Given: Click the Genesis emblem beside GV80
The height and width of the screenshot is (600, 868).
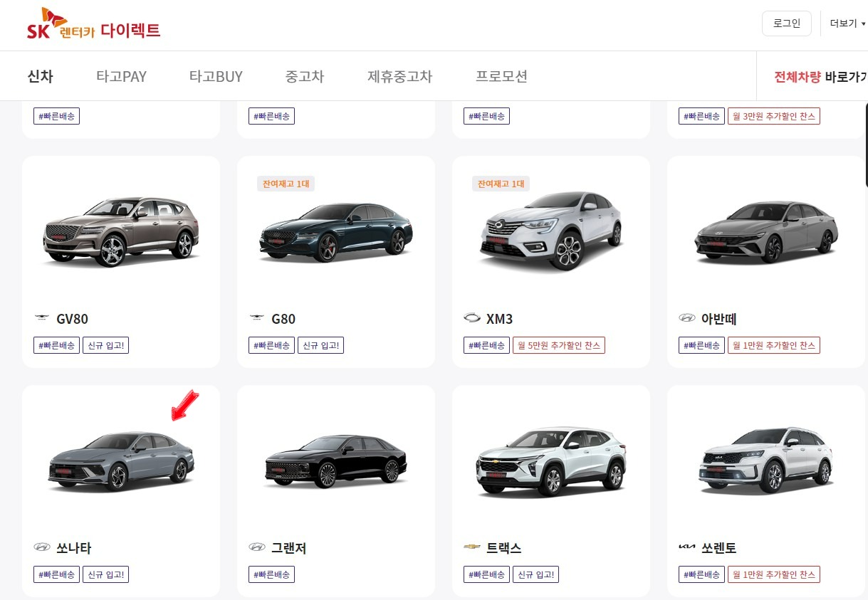Looking at the screenshot, I should 43,318.
